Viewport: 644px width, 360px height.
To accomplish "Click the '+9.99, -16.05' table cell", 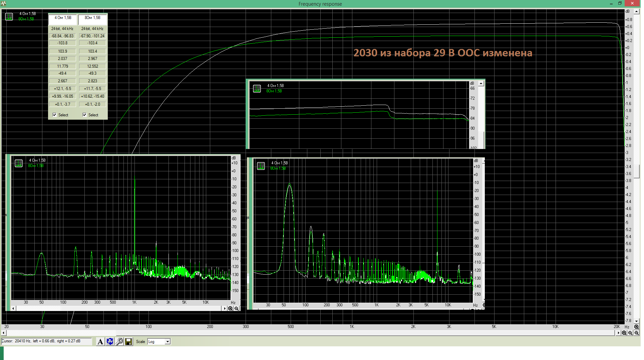I will coord(63,97).
